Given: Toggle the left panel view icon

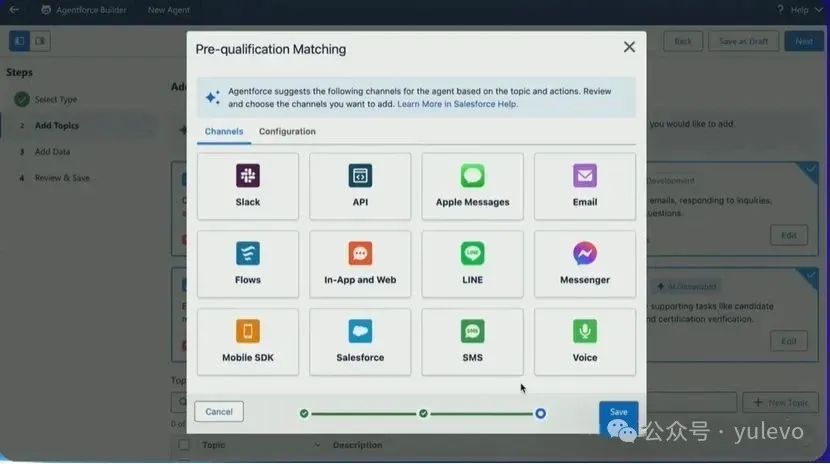Looking at the screenshot, I should [x=20, y=41].
